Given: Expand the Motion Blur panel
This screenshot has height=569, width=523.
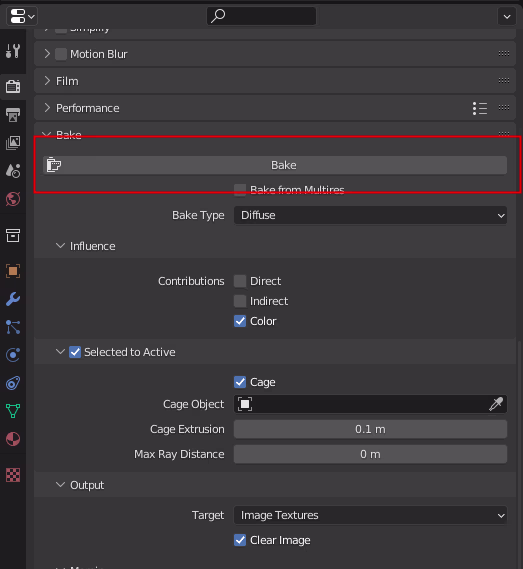Looking at the screenshot, I should click(47, 54).
